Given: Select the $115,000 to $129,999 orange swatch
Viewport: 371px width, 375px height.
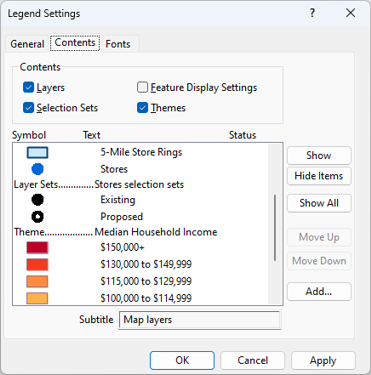Looking at the screenshot, I should (37, 281).
